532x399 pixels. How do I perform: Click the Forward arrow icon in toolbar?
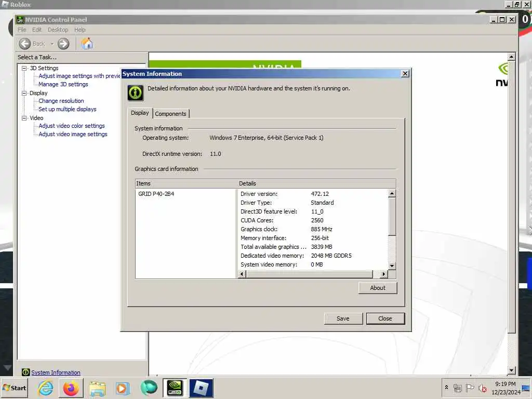pos(63,44)
